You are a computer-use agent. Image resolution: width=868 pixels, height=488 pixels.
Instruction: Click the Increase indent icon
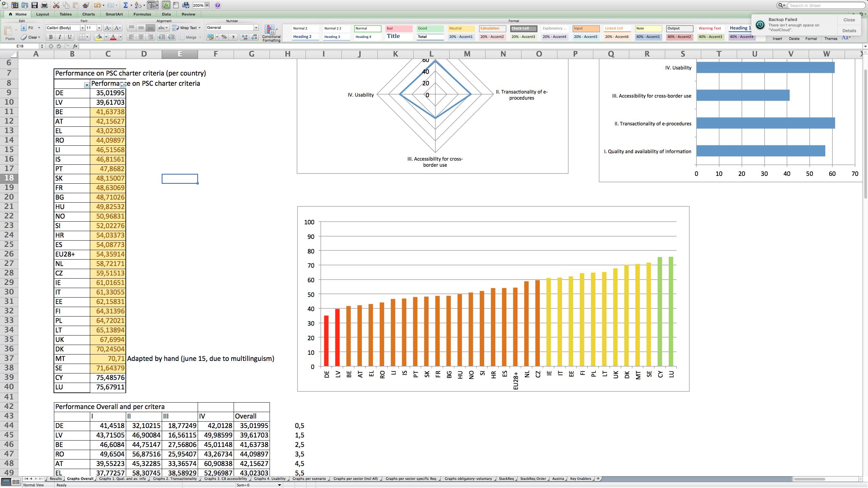coord(171,37)
